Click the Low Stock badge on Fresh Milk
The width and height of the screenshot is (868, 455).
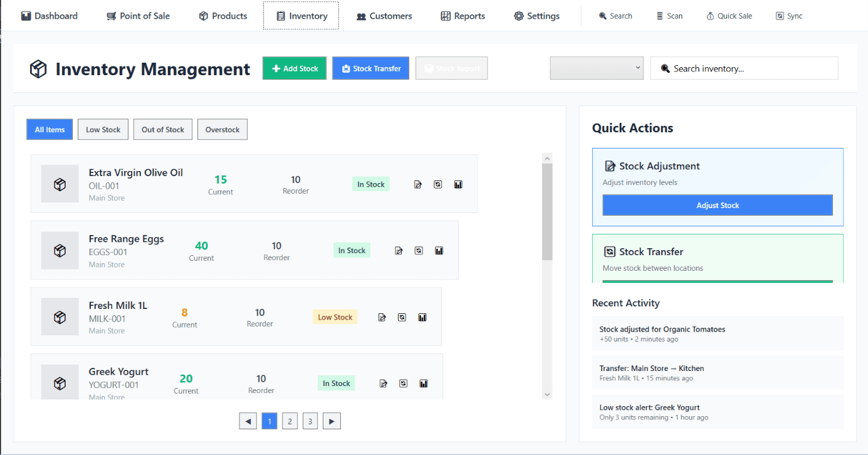click(335, 317)
